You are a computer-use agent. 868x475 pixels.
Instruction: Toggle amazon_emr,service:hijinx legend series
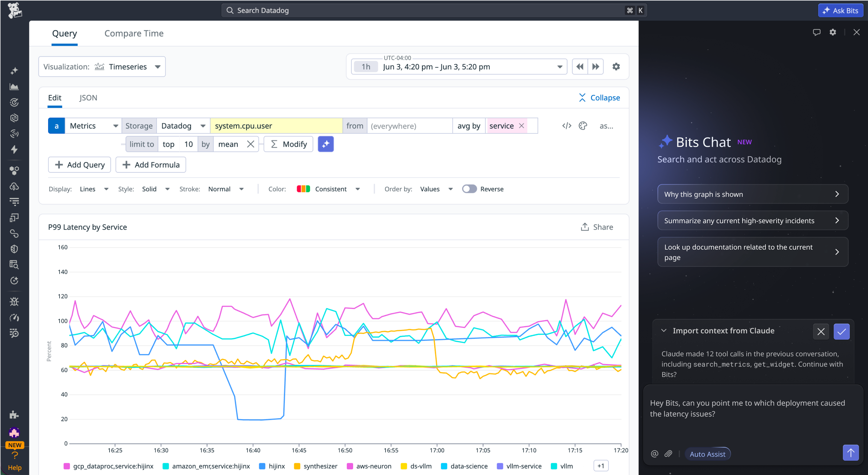(x=206, y=466)
